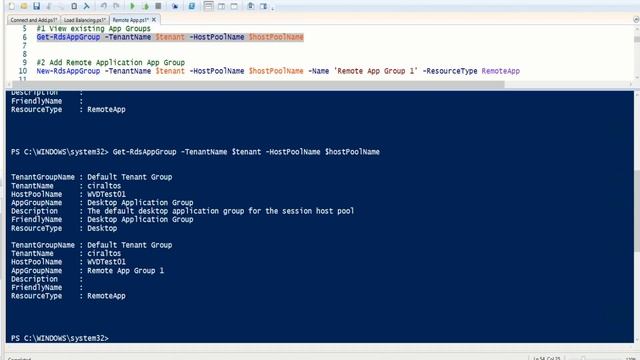Viewport: 640px width, 360px height.
Task: Click New-RdsAppGroup on line 10
Action: coord(68,71)
